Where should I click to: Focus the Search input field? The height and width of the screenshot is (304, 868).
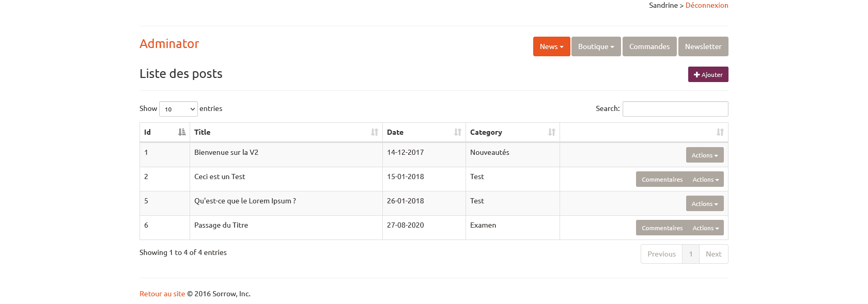[x=675, y=109]
